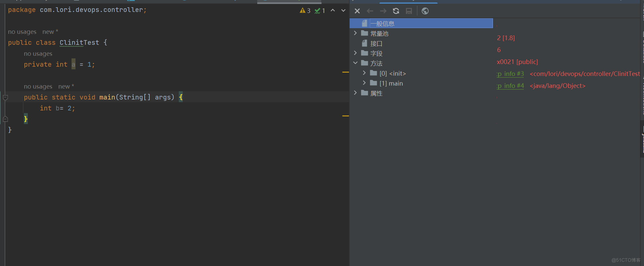644x266 pixels.
Task: Select the [1] main tree item
Action: coord(391,83)
